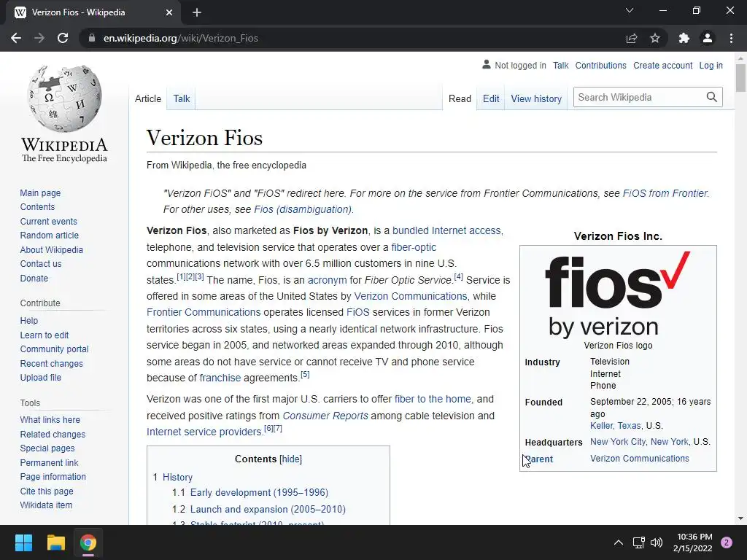The image size is (747, 560).
Task: Select the Read tab
Action: coord(460,98)
